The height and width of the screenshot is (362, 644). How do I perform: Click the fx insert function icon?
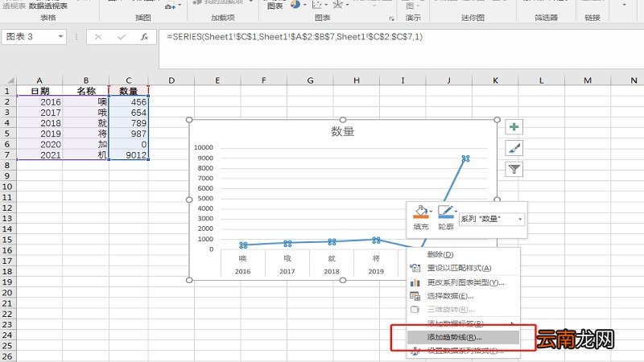coord(144,37)
